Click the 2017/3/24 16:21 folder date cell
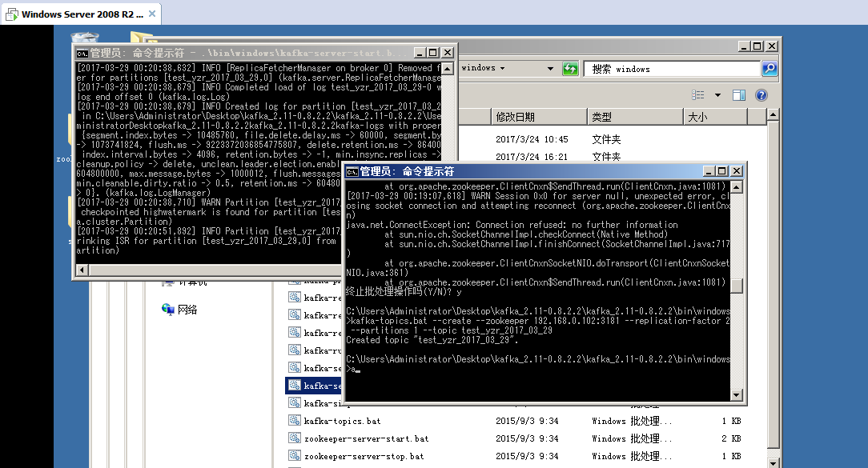Image resolution: width=868 pixels, height=468 pixels. [x=532, y=157]
